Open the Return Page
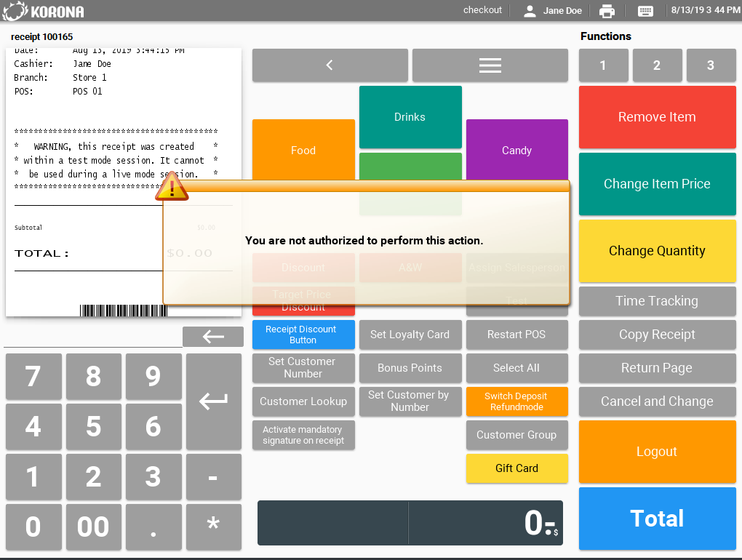742x560 pixels. click(658, 368)
